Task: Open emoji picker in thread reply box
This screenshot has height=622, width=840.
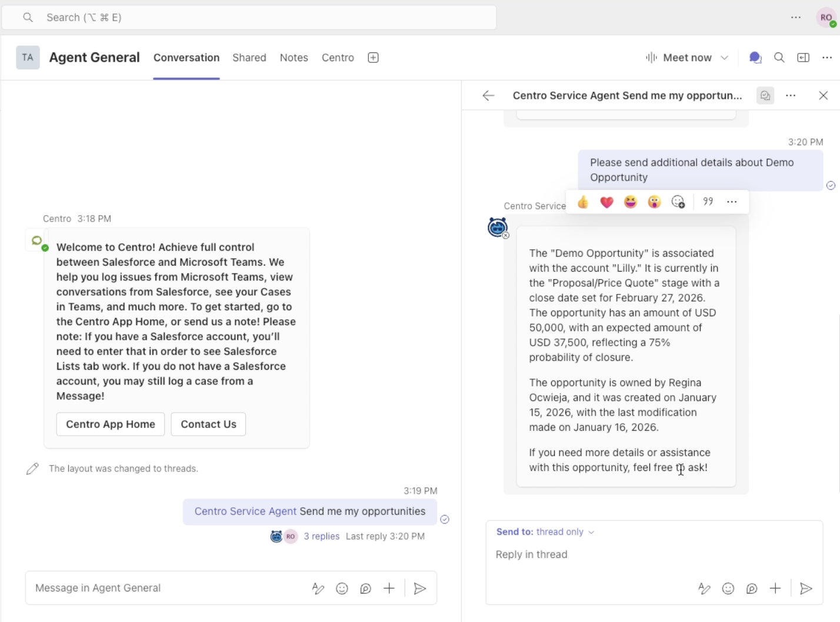Action: 728,588
